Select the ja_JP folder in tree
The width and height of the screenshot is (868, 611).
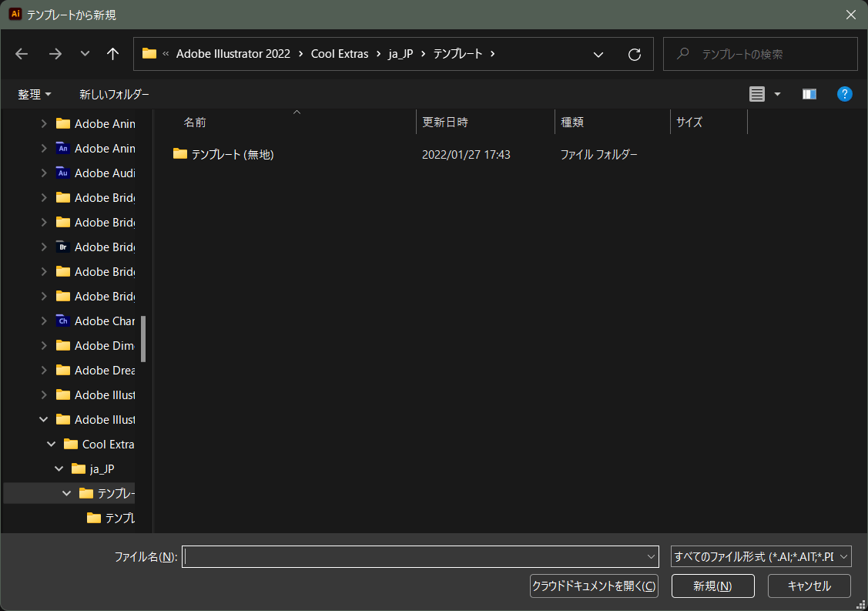(x=92, y=468)
